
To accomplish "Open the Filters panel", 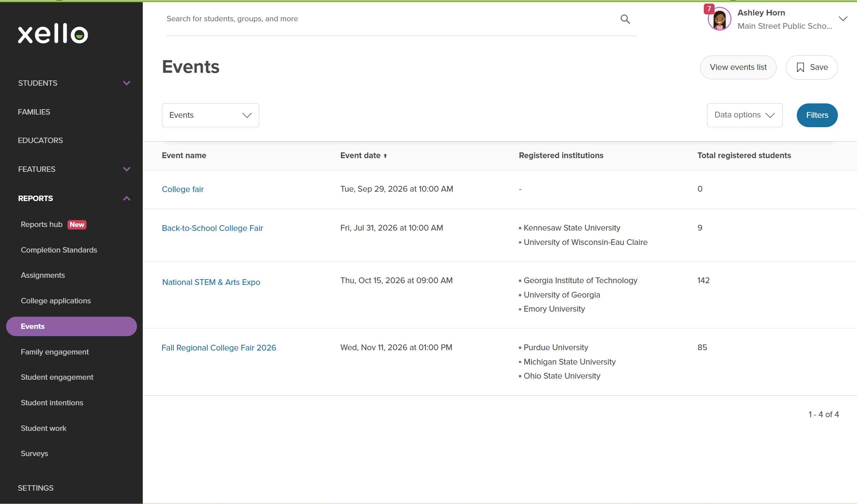I will [817, 115].
